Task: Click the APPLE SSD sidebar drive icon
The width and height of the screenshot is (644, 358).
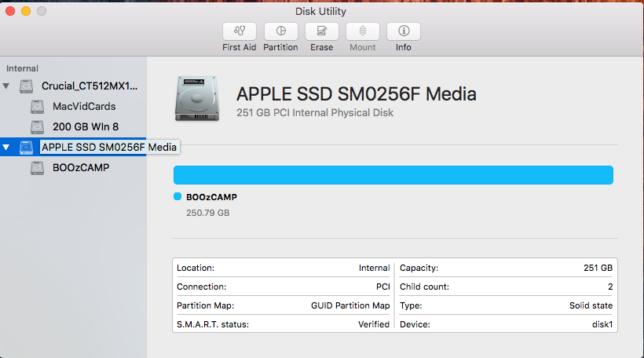Action: click(26, 148)
